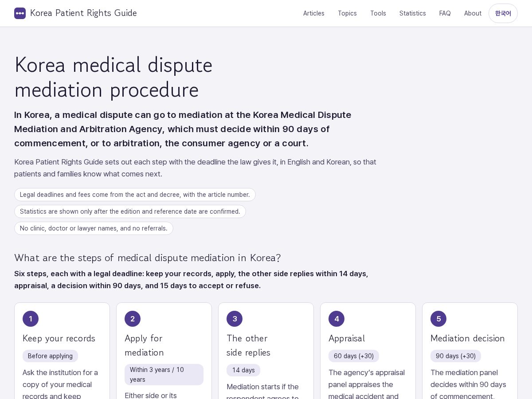Click the bold 'Six steps, each with a legal deadline' summary

click(191, 280)
